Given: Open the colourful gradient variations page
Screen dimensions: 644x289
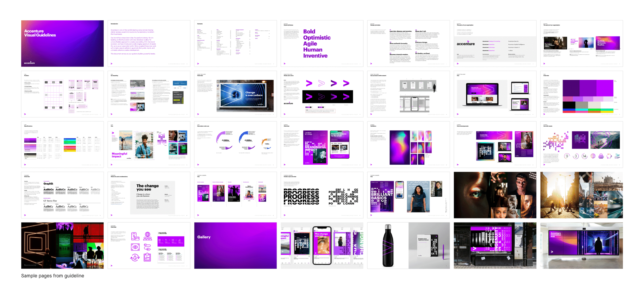Looking at the screenshot, I should tap(408, 144).
